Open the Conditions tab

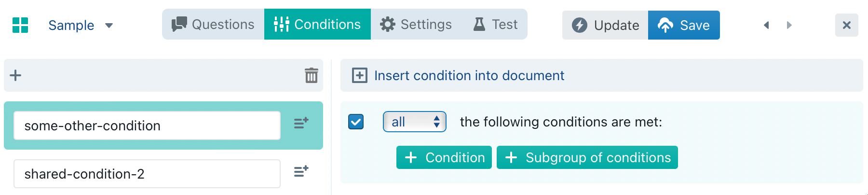pyautogui.click(x=317, y=24)
